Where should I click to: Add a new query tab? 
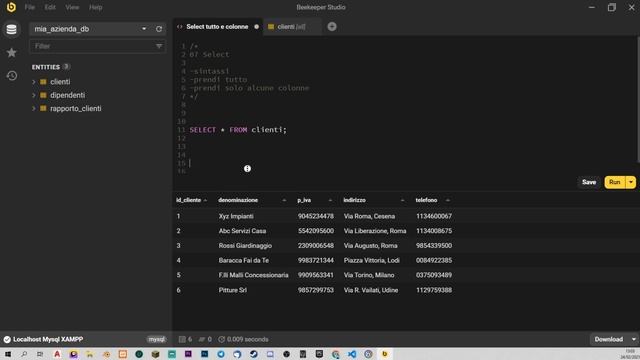[x=332, y=27]
